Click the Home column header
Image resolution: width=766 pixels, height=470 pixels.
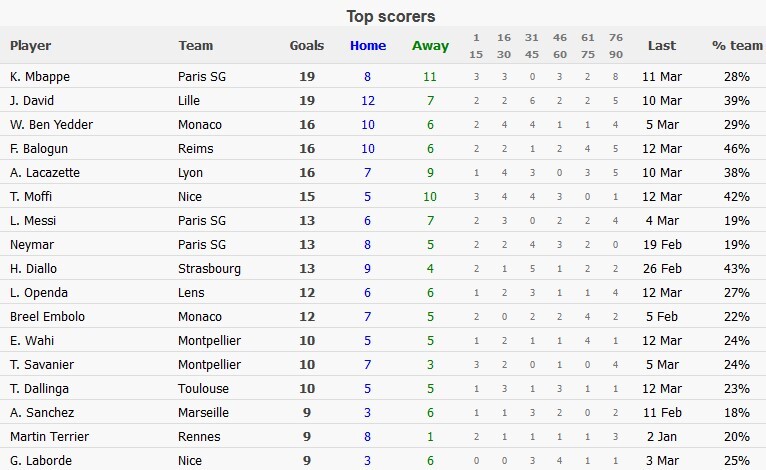click(x=368, y=46)
